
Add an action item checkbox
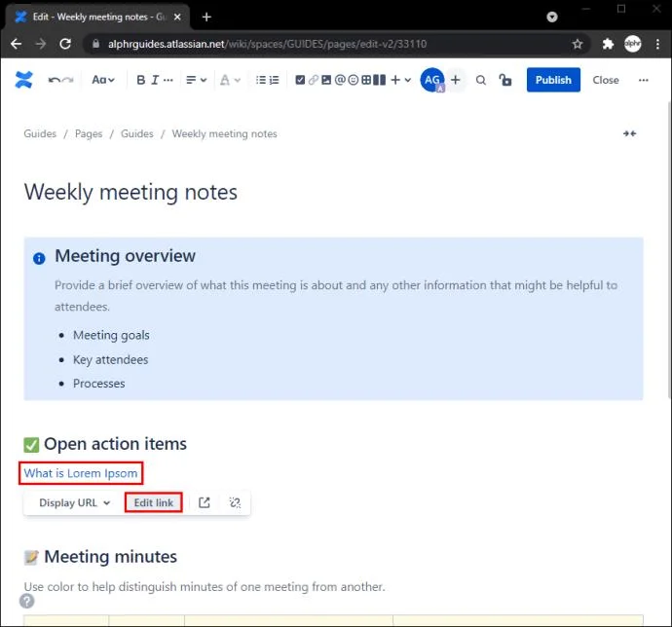tap(300, 80)
